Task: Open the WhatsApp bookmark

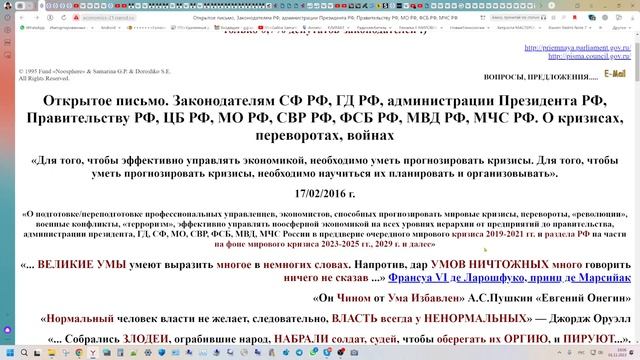Action: 33,27
